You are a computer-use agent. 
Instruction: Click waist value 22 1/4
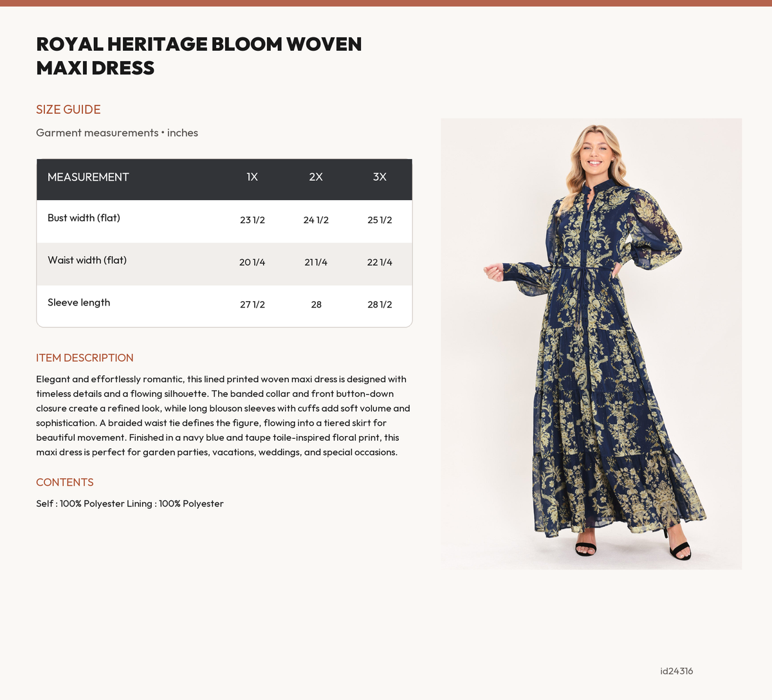click(380, 262)
